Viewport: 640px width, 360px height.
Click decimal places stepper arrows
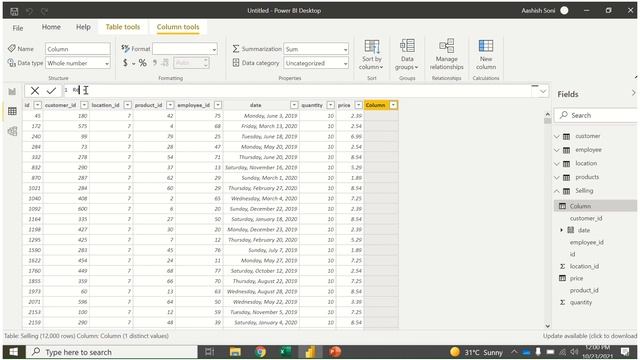tap(206, 63)
